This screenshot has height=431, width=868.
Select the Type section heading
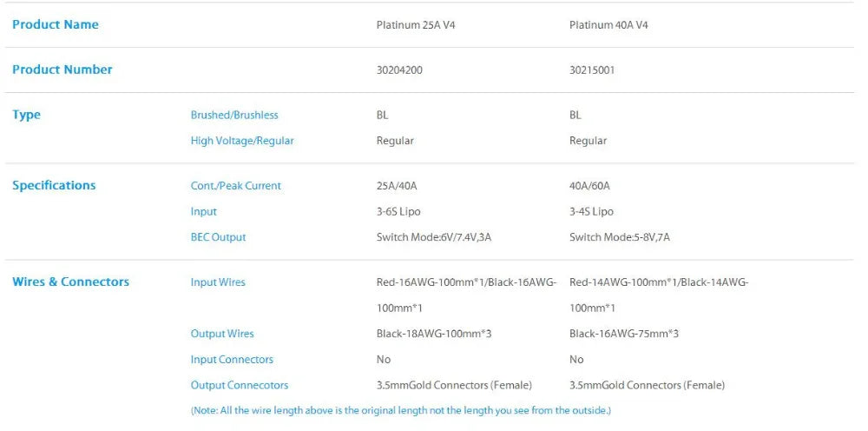(x=27, y=115)
